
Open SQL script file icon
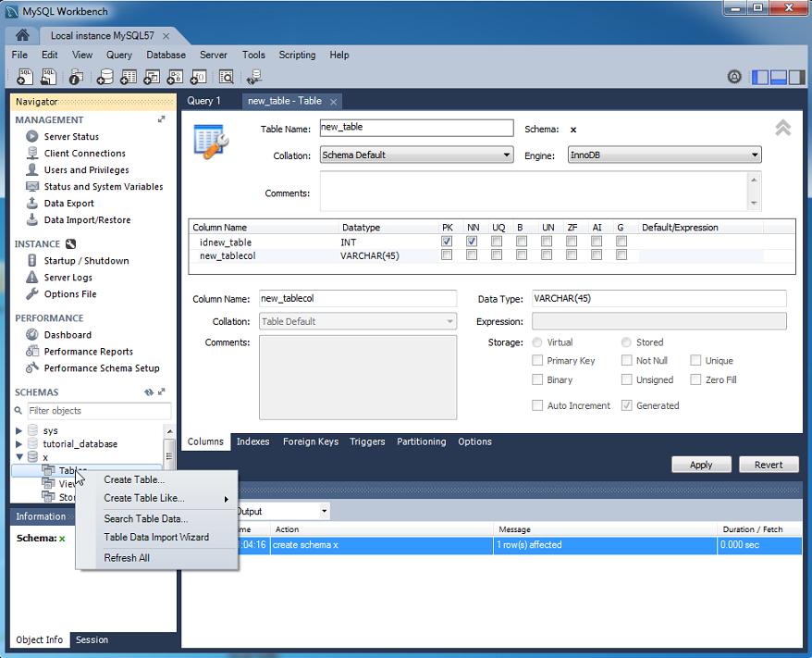tap(49, 77)
